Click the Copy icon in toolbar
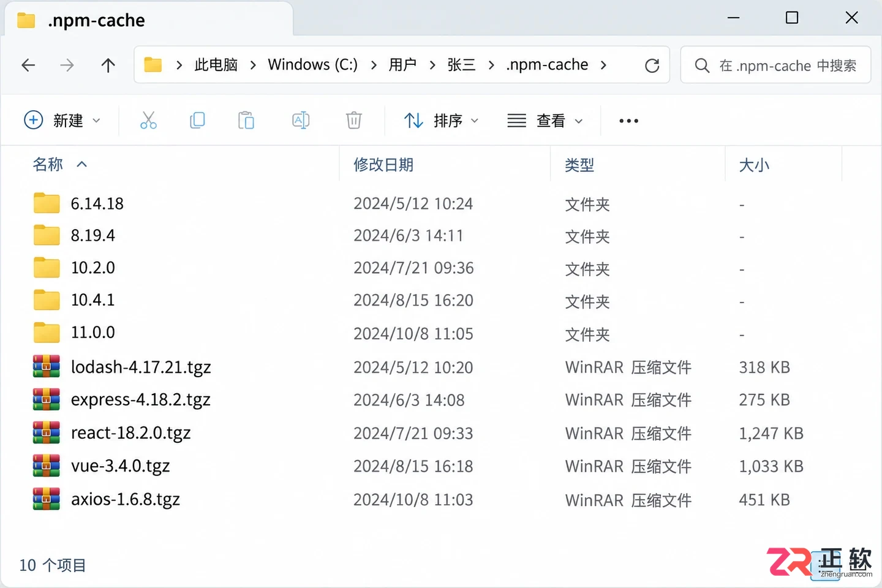 point(197,120)
